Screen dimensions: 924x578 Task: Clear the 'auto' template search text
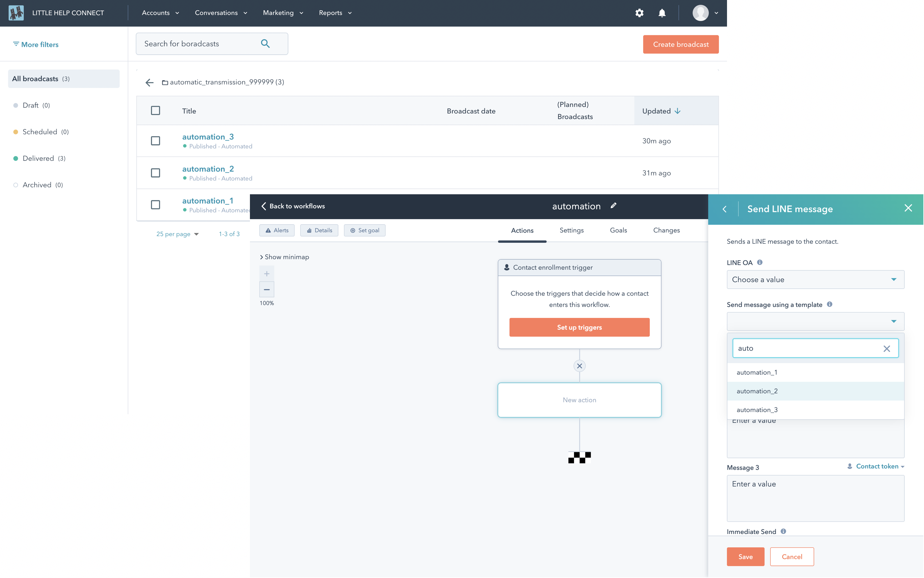pos(887,349)
